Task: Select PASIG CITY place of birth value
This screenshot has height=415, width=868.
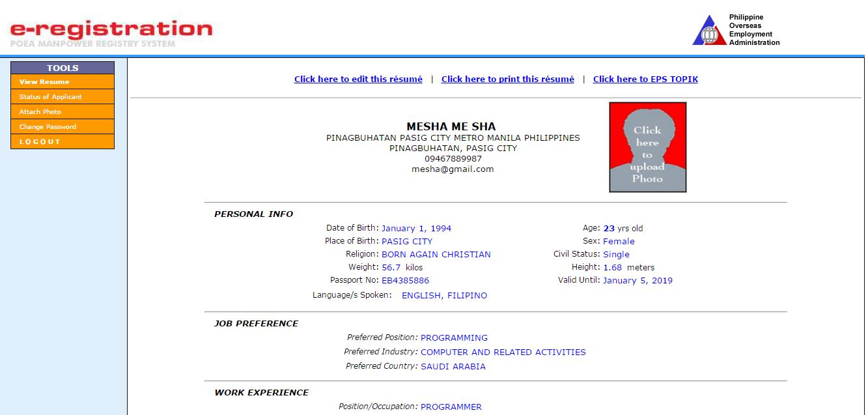Action: click(406, 240)
